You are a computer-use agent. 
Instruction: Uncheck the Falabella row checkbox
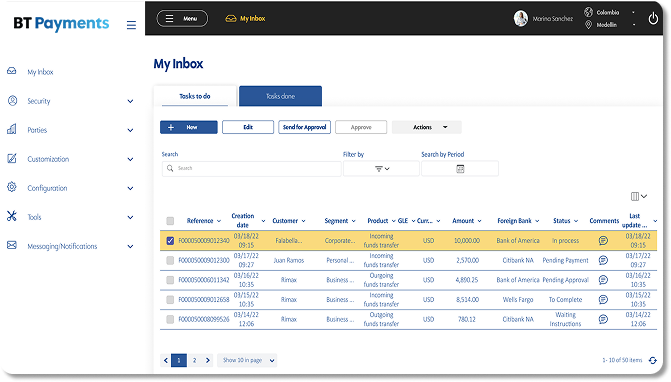pos(170,240)
